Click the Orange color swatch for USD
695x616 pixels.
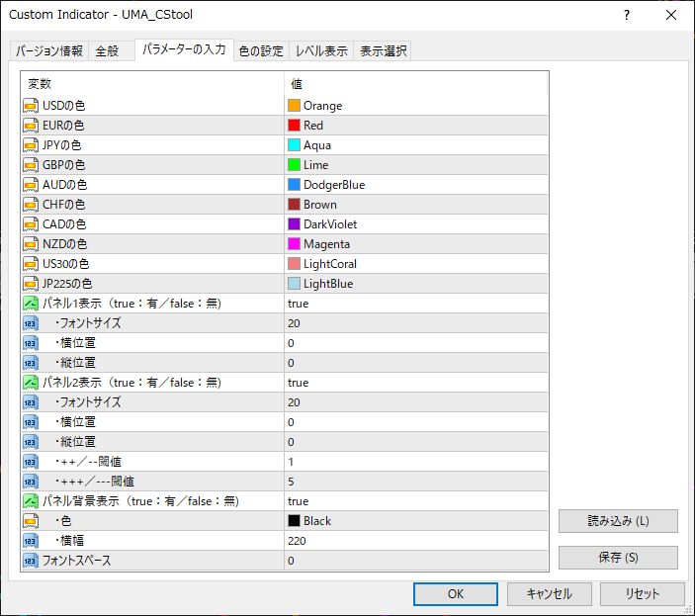click(x=294, y=106)
